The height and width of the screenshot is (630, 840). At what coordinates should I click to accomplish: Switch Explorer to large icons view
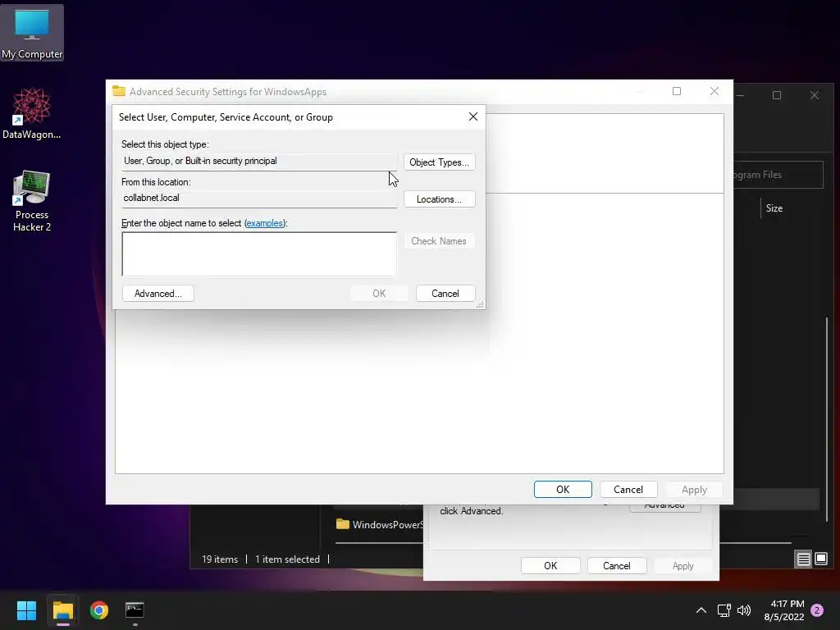pos(821,559)
